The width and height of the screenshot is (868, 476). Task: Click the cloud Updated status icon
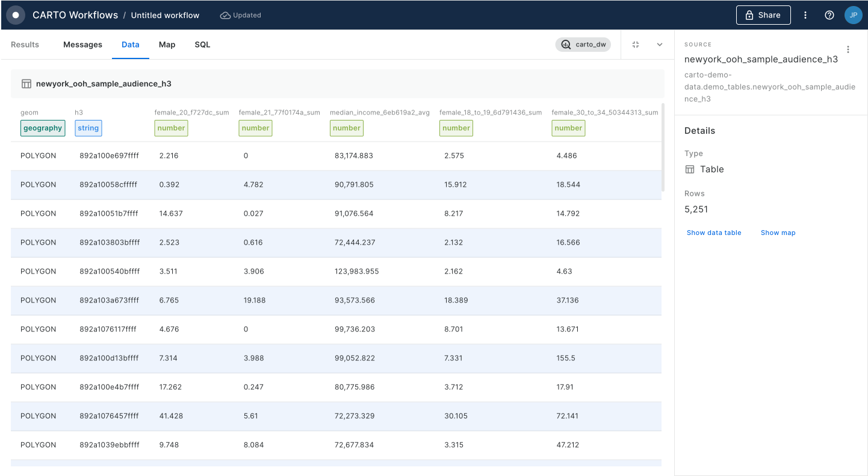[x=225, y=15]
